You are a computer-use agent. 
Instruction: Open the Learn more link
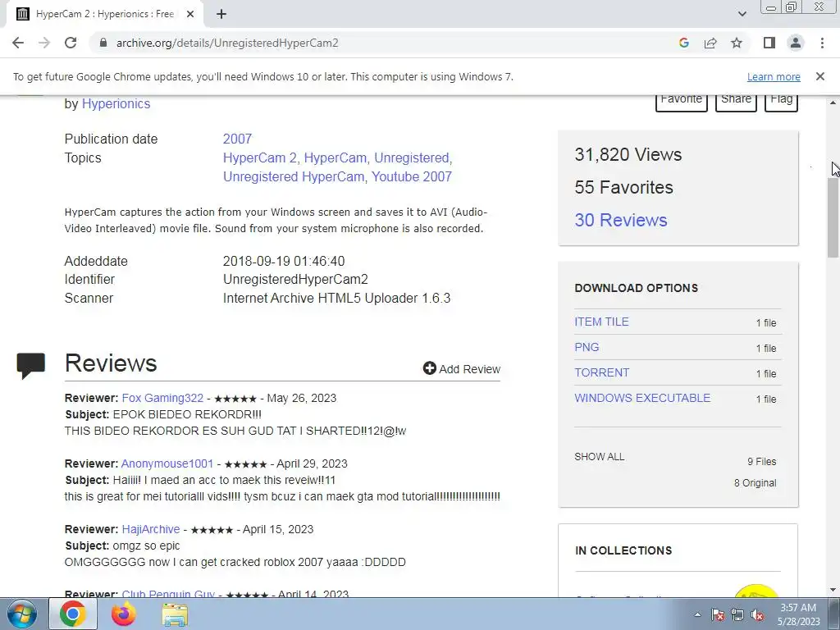point(774,76)
